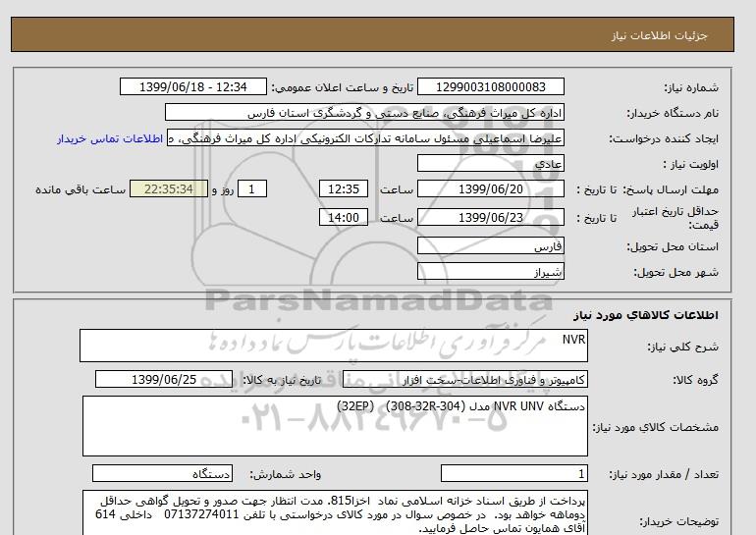Click the validity time field 14:00
756x535 pixels.
[344, 217]
